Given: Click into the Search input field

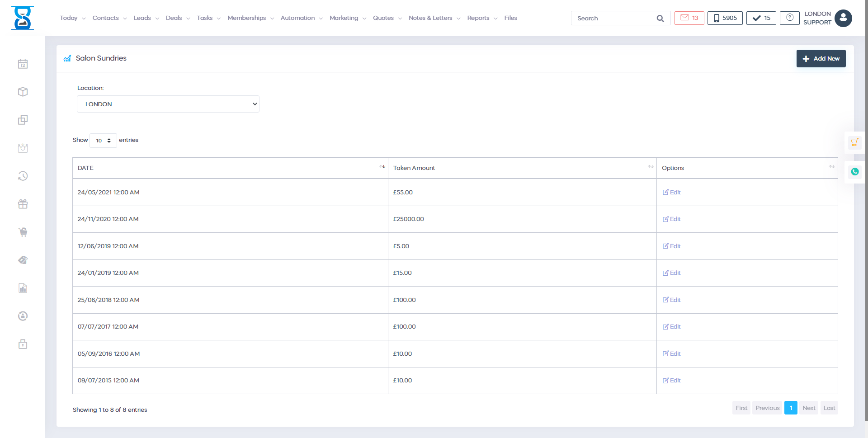Looking at the screenshot, I should 612,19.
